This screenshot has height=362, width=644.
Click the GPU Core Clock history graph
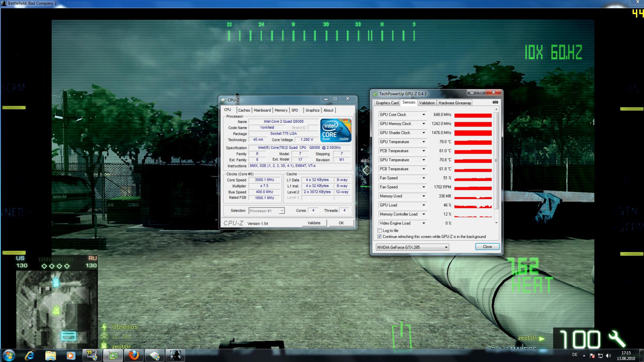(473, 115)
